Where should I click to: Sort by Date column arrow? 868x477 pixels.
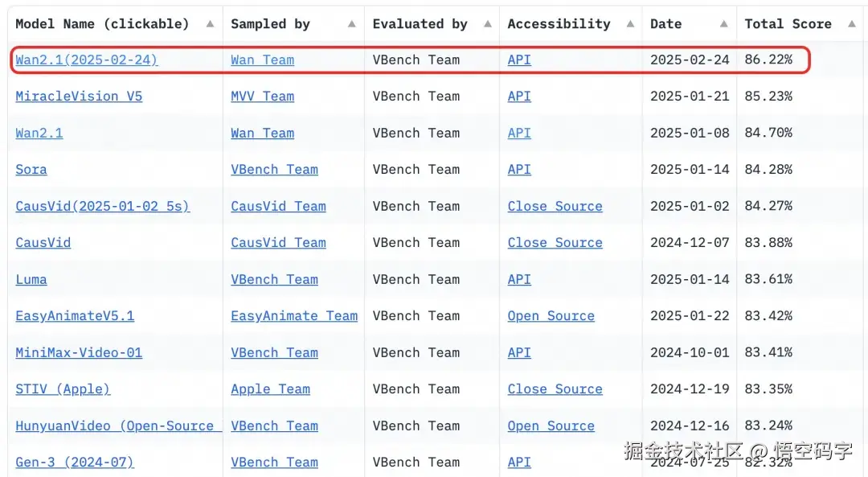(724, 24)
